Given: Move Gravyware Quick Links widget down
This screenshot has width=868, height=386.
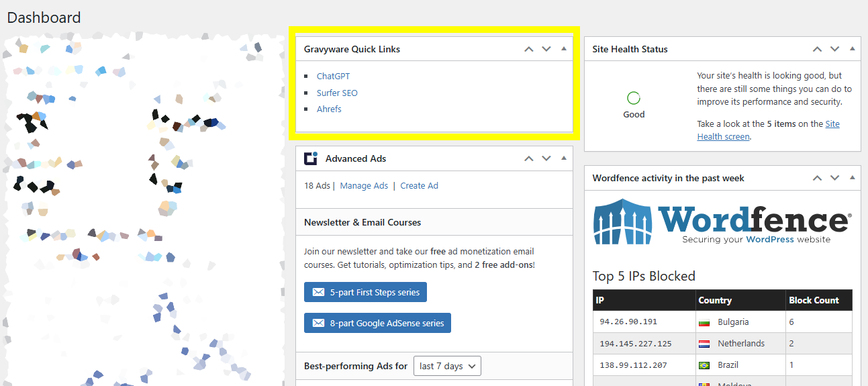Looking at the screenshot, I should click(x=546, y=49).
